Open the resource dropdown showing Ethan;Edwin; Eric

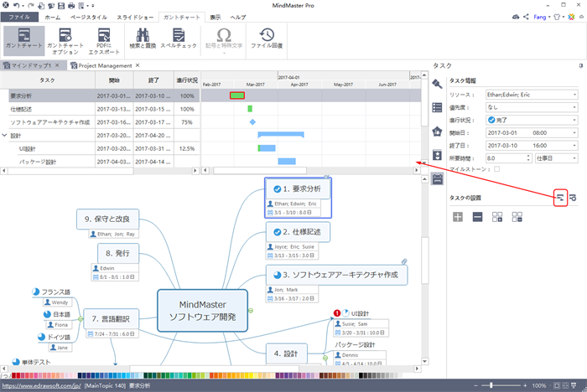point(532,95)
